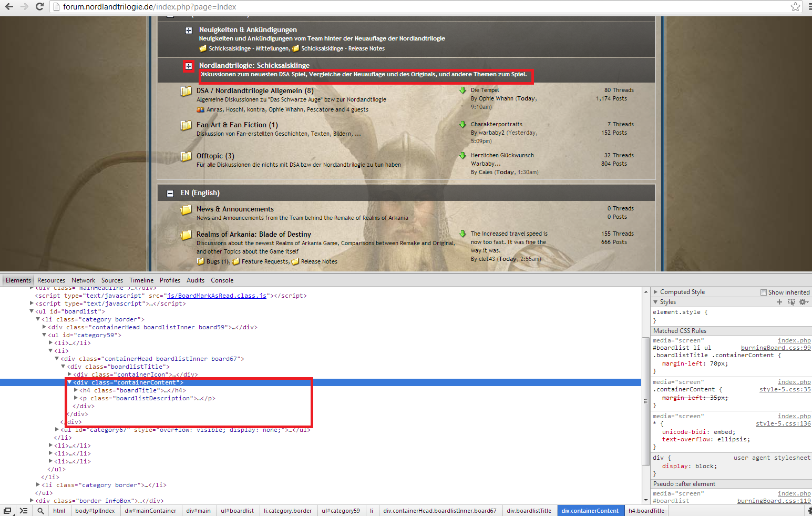Collapse the EN (English) category minus box
The image size is (812, 516).
[x=170, y=194]
